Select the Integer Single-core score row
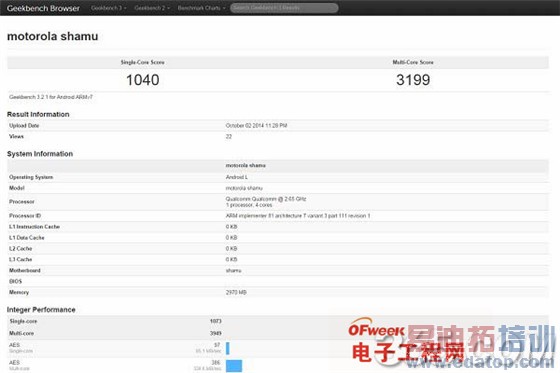 pos(278,321)
